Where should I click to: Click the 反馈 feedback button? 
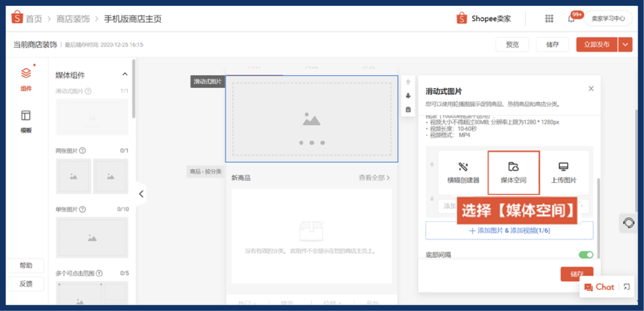pyautogui.click(x=26, y=284)
